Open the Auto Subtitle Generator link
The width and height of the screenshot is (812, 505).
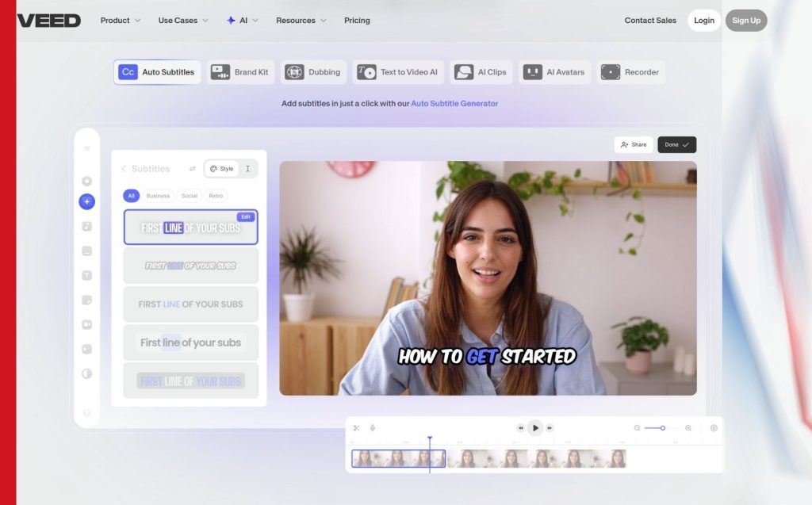(454, 104)
